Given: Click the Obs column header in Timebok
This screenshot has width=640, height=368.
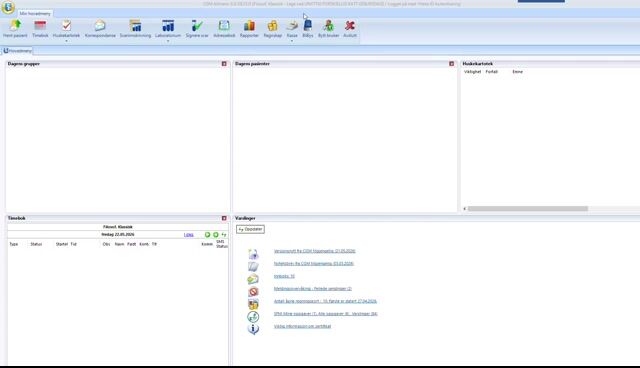Looking at the screenshot, I should pos(106,244).
